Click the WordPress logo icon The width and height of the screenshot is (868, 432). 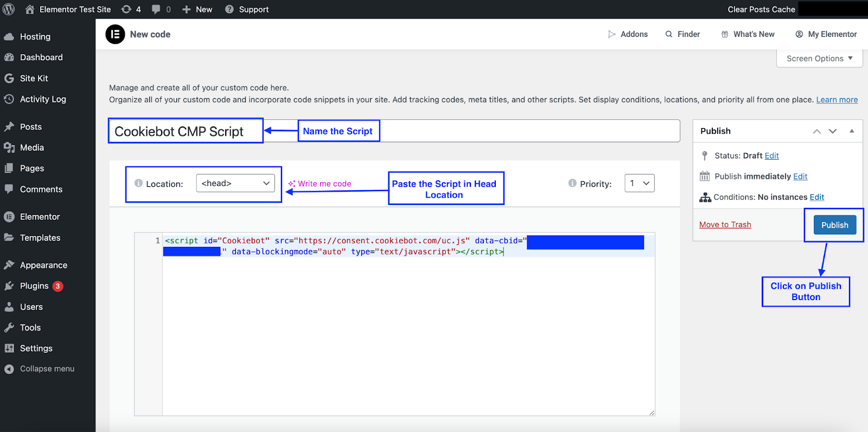(9, 9)
